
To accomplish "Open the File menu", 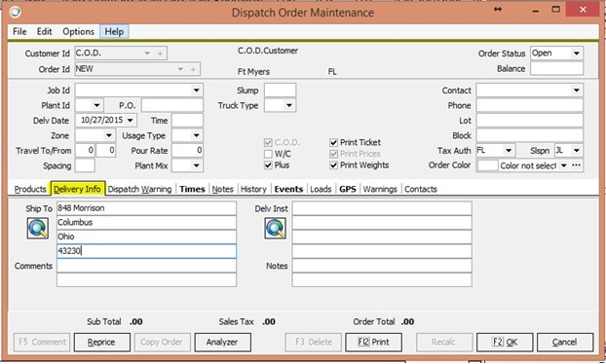I will (19, 32).
